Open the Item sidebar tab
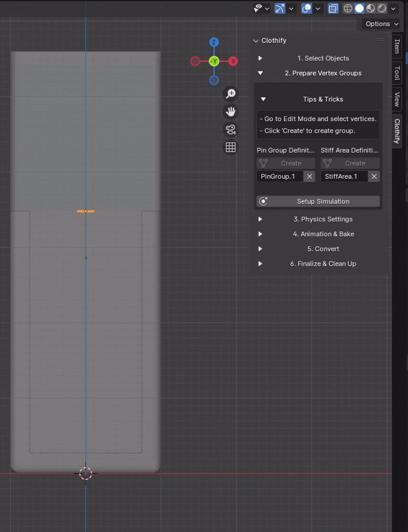The height and width of the screenshot is (532, 408). [x=397, y=46]
